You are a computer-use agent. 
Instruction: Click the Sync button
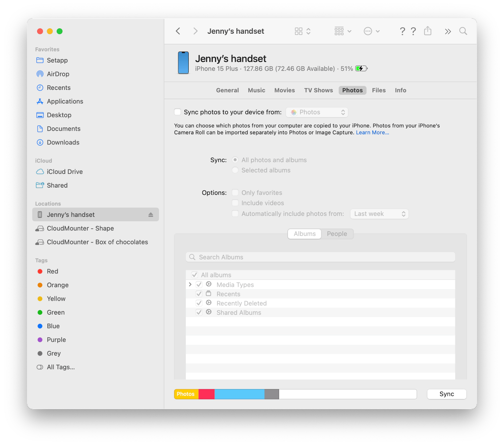coord(447,394)
